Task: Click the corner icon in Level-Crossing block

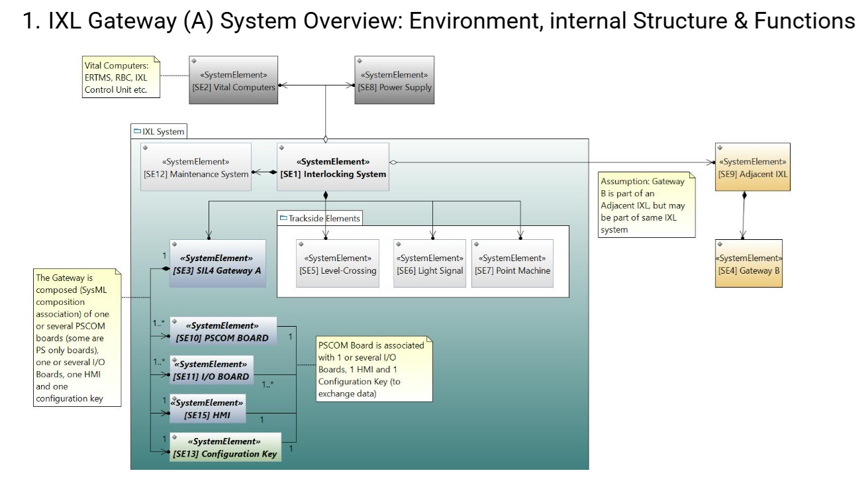Action: click(x=301, y=245)
